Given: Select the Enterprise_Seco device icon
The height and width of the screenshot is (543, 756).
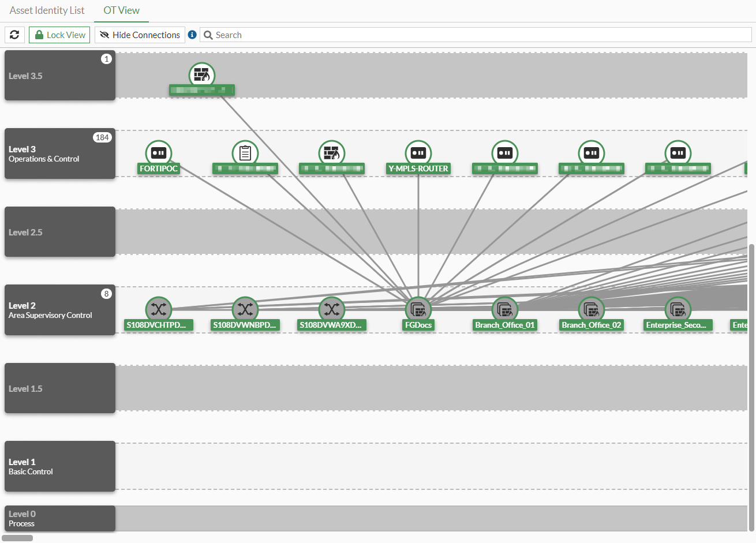Looking at the screenshot, I should (678, 309).
